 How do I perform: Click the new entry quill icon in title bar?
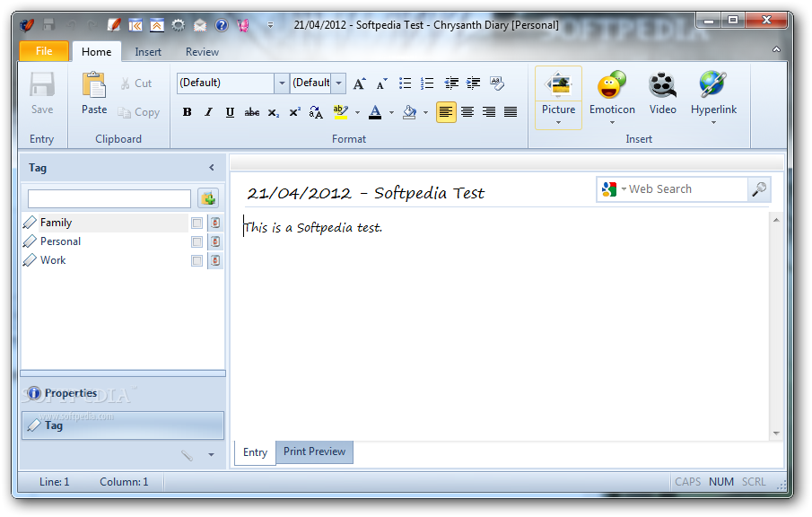tap(113, 24)
